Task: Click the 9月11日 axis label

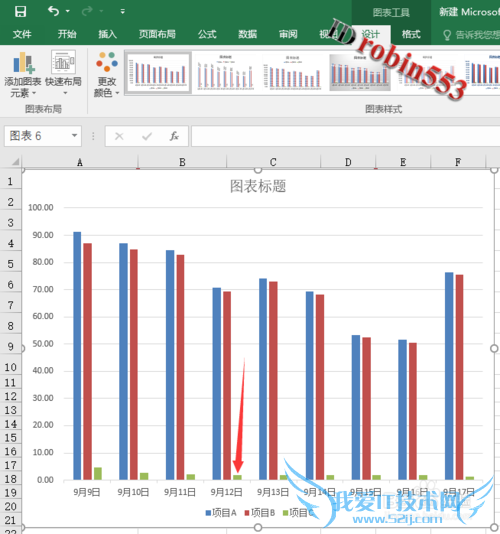Action: pos(180,492)
